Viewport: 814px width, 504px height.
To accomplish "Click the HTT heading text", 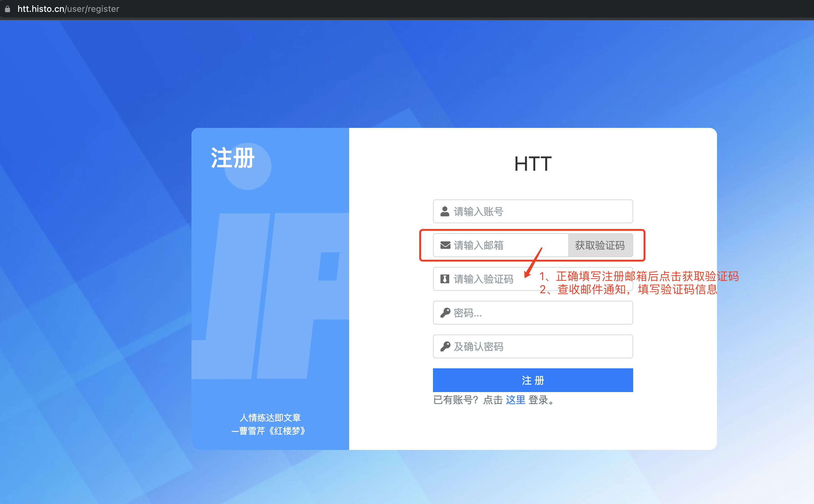I will point(532,164).
